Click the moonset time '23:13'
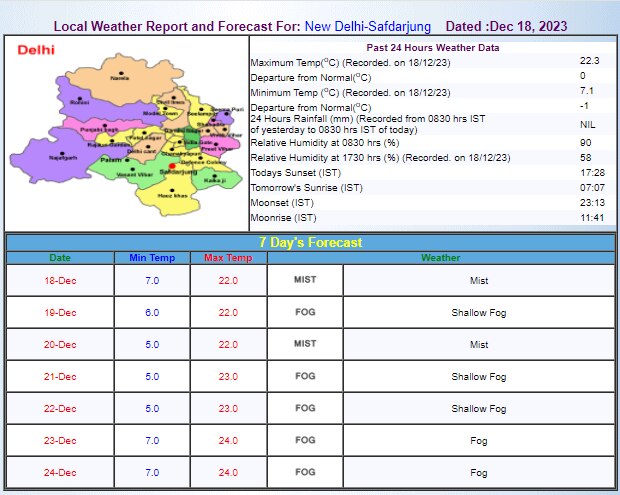 [592, 203]
